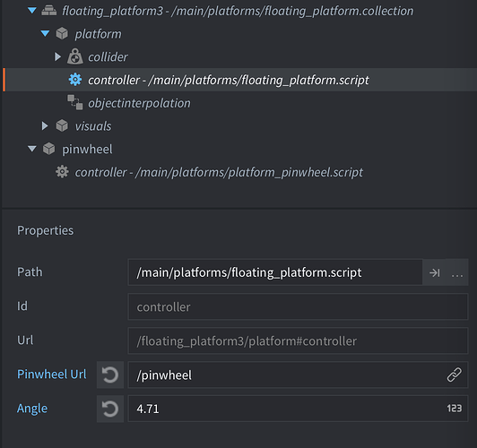This screenshot has height=448, width=477.
Task: Click the platform game object cube icon
Action: (62, 33)
